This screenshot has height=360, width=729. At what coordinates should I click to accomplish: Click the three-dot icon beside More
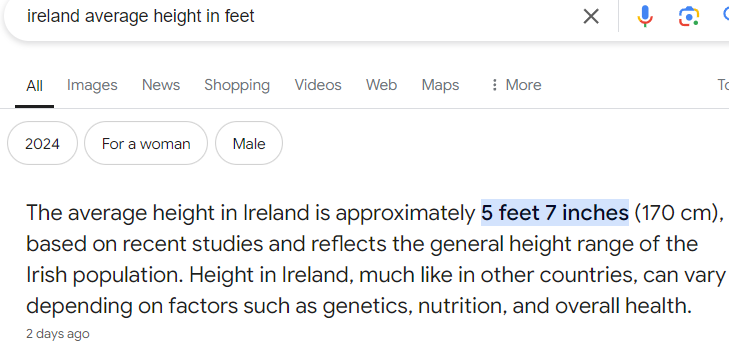495,85
